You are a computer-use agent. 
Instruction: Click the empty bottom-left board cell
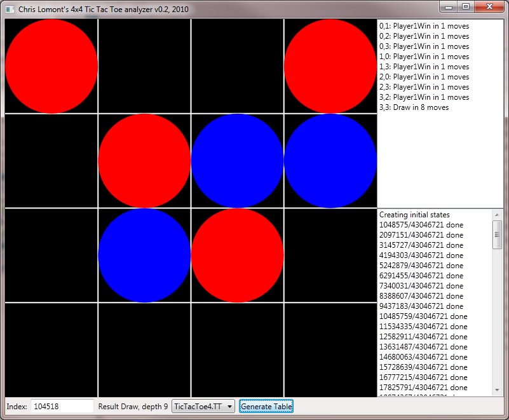[51, 349]
